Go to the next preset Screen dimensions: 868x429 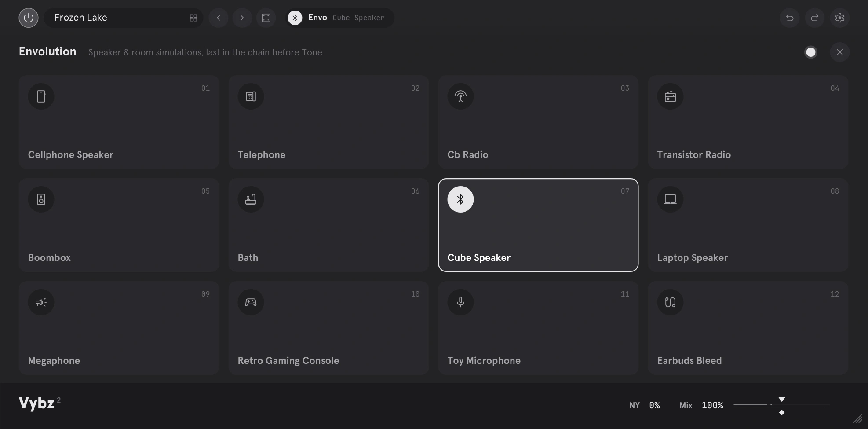point(242,18)
